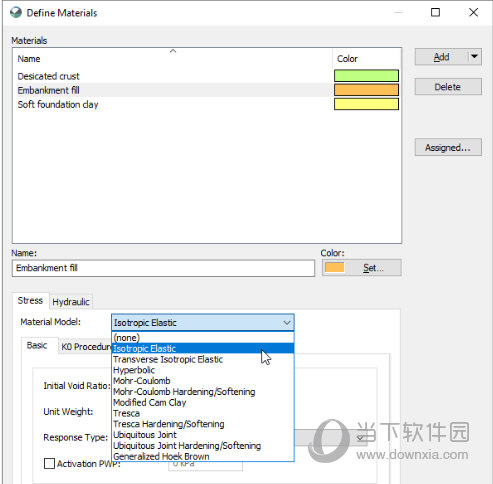Screen dimensions: 493x484
Task: Open the Response Type dropdown arrow
Action: [360, 437]
